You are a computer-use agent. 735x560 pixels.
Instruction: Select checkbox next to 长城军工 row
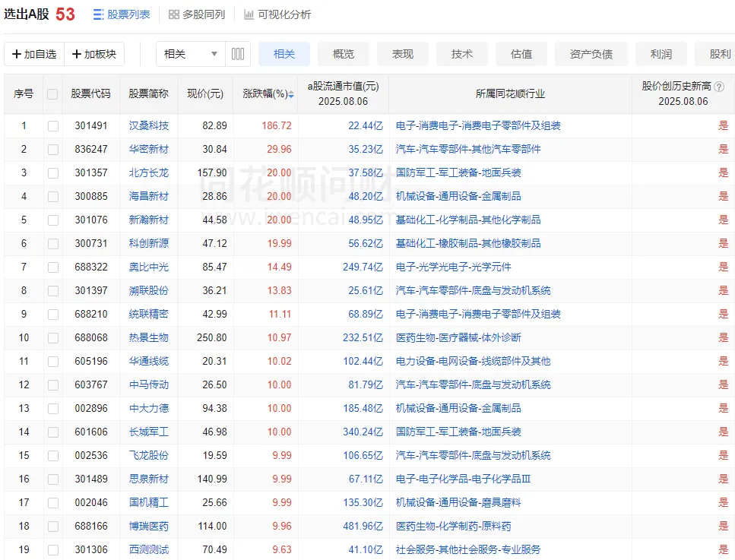(x=52, y=432)
